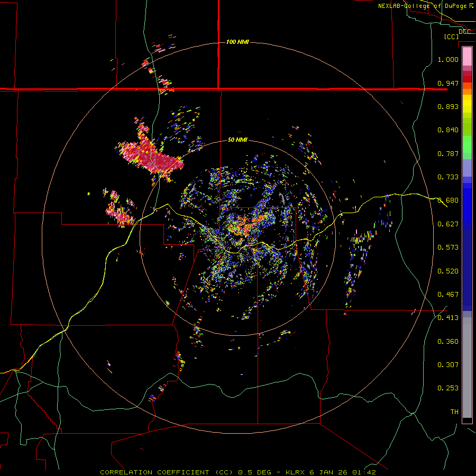Click the 0.307 legend value

[448, 364]
